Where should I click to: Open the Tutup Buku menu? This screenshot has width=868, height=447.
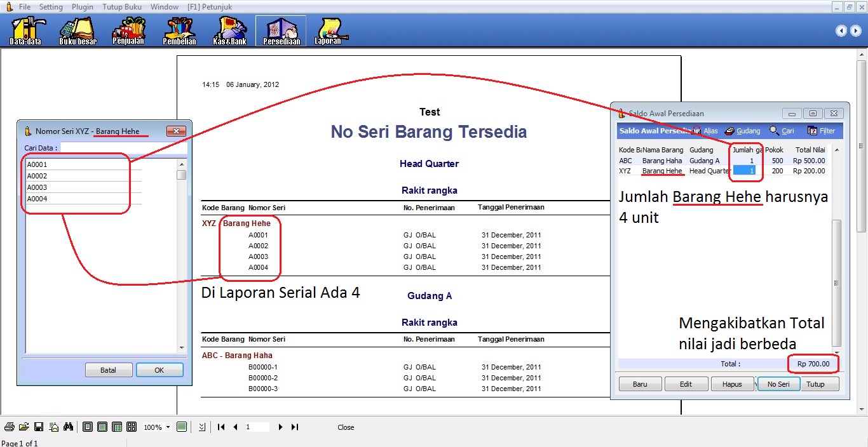point(122,7)
